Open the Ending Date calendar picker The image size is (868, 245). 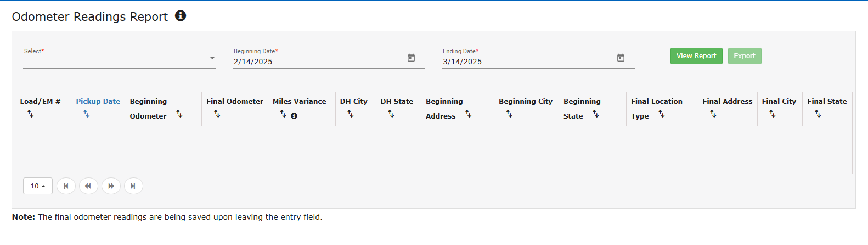coord(621,58)
